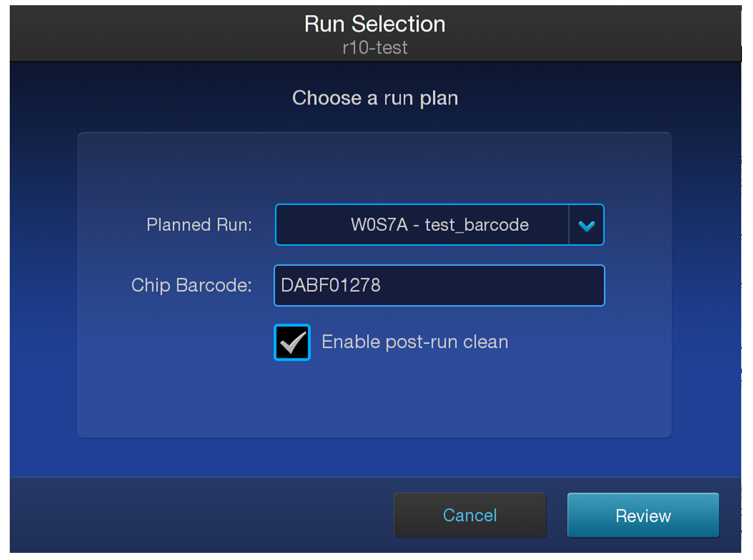Click the "Chip Barcode:" label

191,285
